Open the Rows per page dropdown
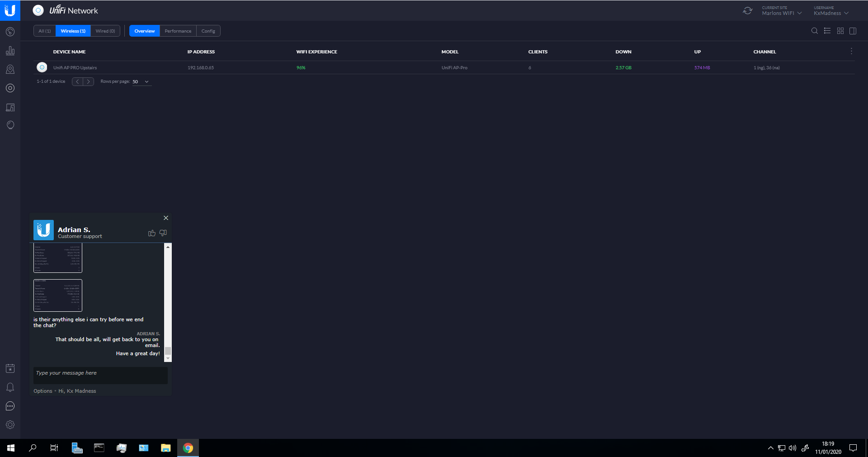868x457 pixels. click(x=141, y=82)
